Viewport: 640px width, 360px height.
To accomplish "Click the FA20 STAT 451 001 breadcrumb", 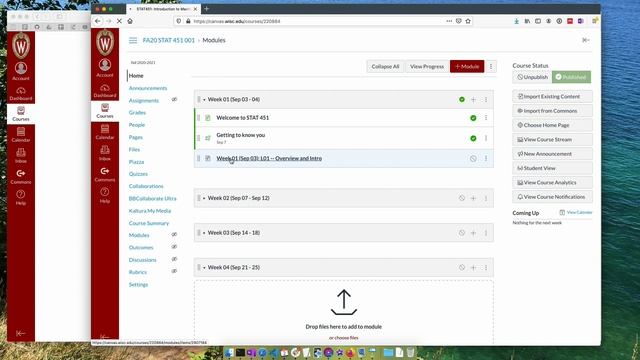I will [169, 40].
